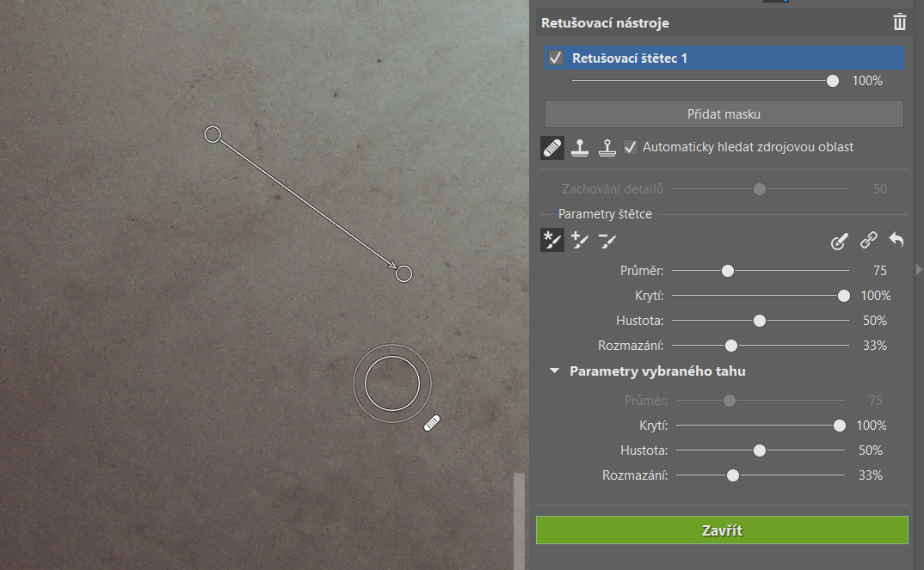This screenshot has height=570, width=924.
Task: Select the solid clone stamp tool
Action: pos(581,148)
